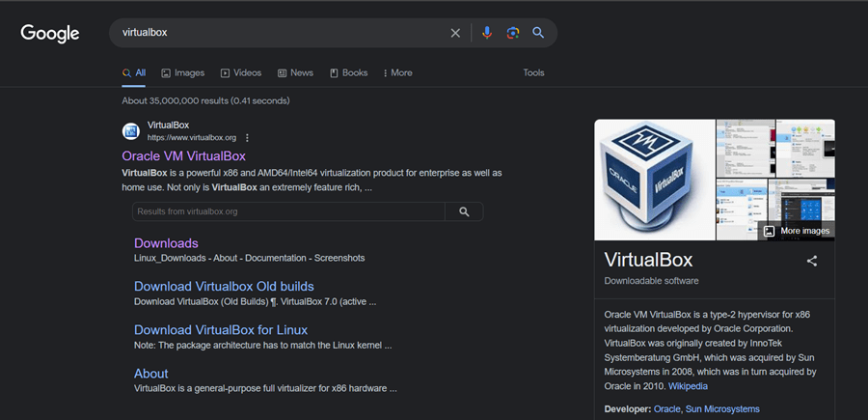The image size is (868, 420).
Task: Follow the Wikipedia link in description
Action: coord(687,386)
